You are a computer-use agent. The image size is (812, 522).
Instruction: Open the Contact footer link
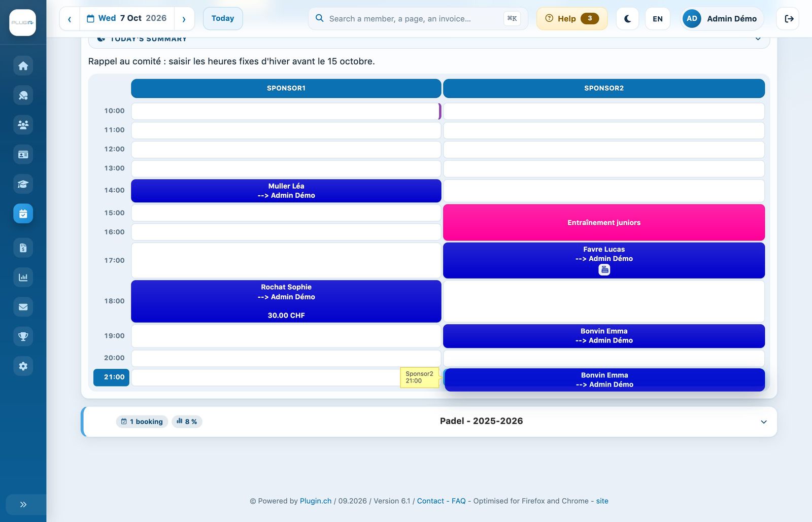click(430, 501)
